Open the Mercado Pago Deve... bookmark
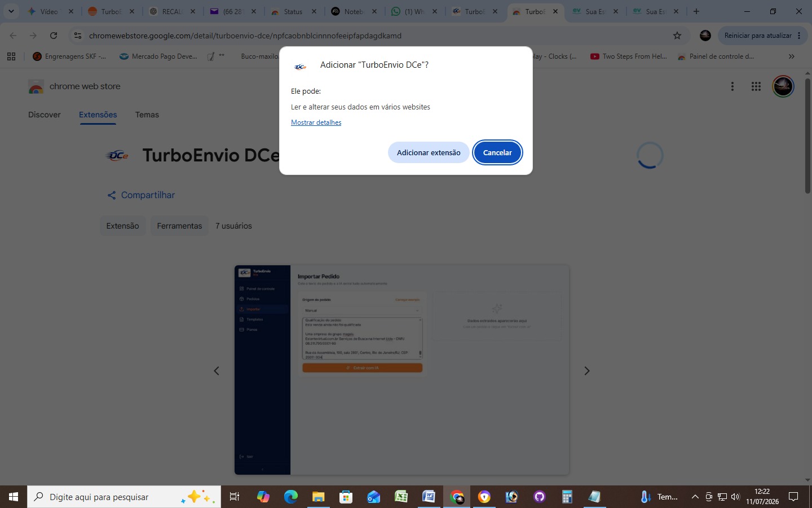The image size is (812, 508). 158,56
